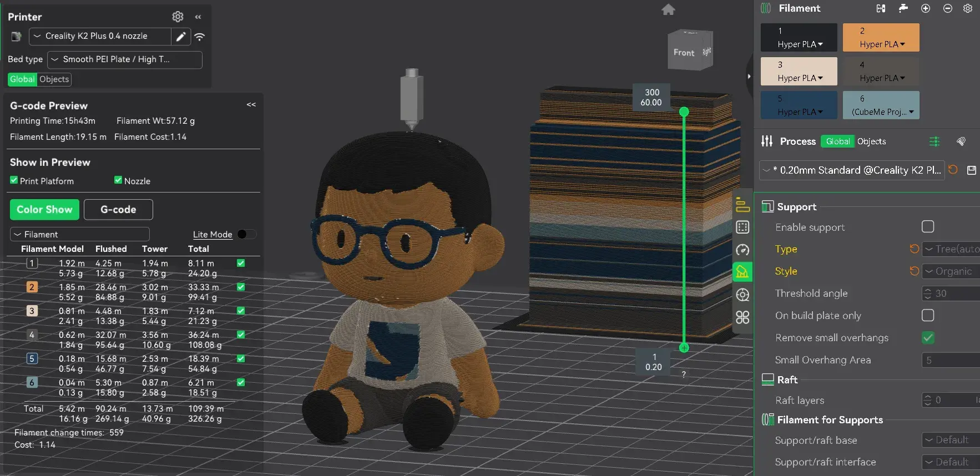Select the Objects tab in Printer panel

54,79
